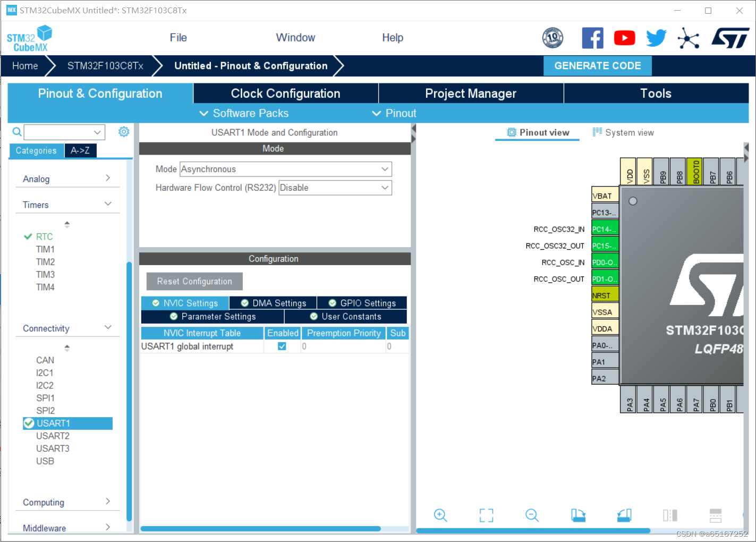Open the GPIO Settings tab
This screenshot has width=756, height=542.
[362, 303]
